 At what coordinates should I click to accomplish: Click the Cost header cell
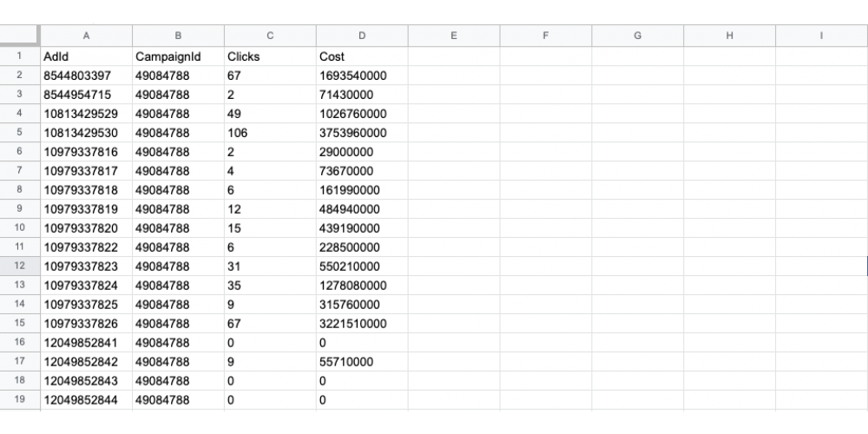pyautogui.click(x=362, y=56)
